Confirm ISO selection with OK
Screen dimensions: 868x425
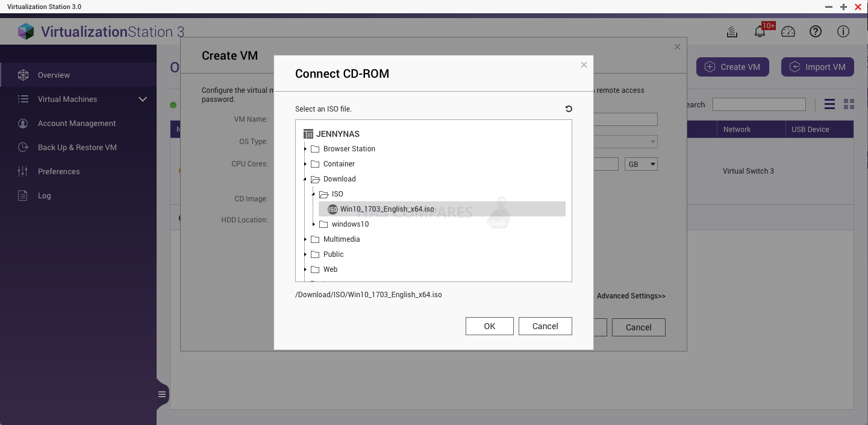point(490,326)
